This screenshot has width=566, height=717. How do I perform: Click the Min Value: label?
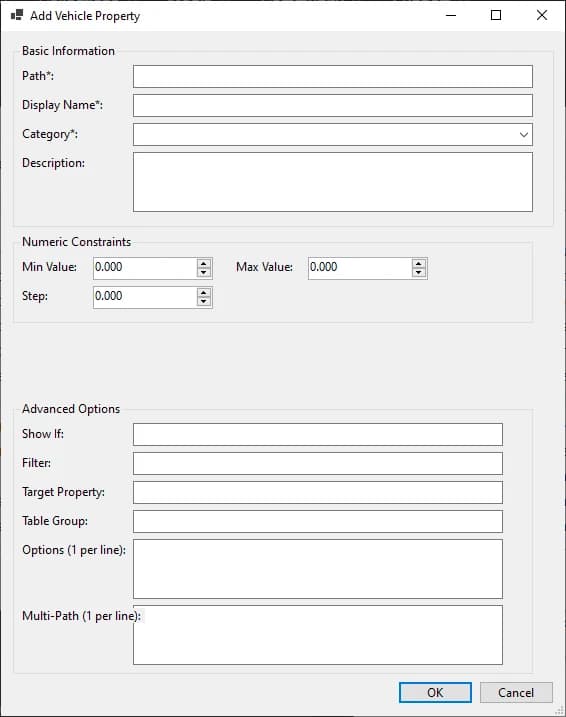tap(49, 267)
